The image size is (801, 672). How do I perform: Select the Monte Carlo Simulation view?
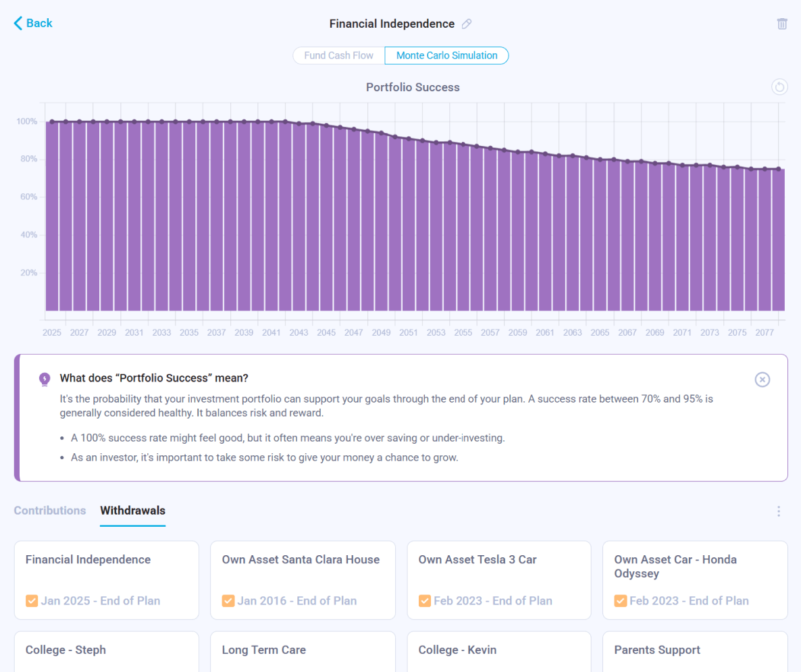(446, 55)
